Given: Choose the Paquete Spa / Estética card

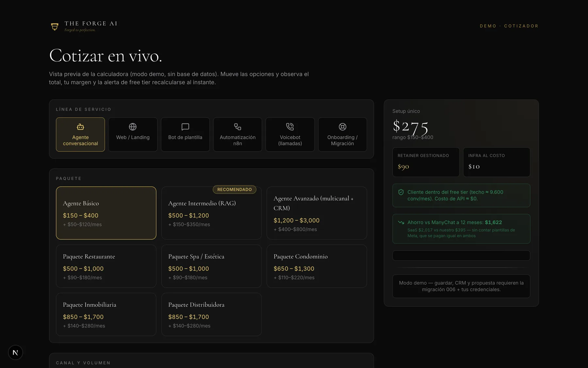Looking at the screenshot, I should [x=211, y=266].
